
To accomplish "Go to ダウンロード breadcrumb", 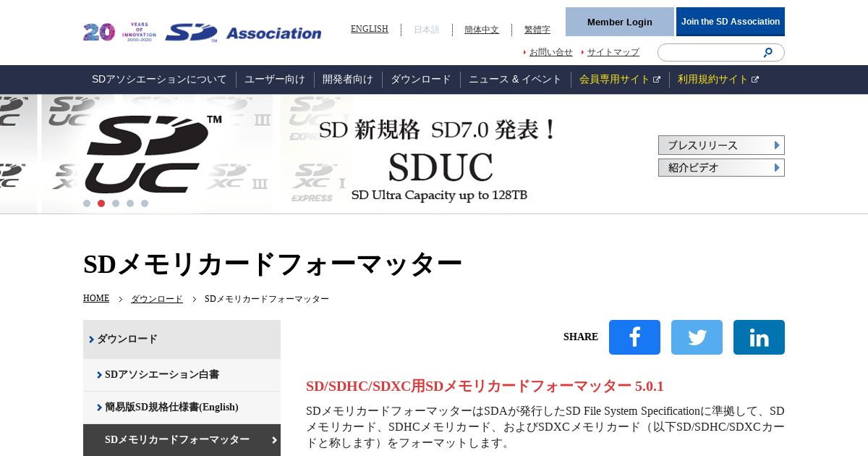I will [157, 299].
